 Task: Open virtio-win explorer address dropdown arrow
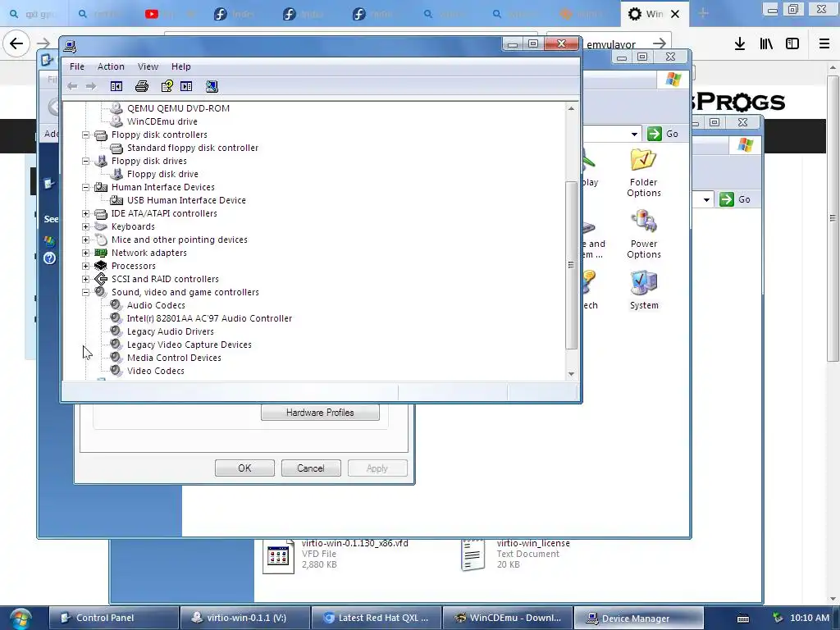tap(706, 200)
